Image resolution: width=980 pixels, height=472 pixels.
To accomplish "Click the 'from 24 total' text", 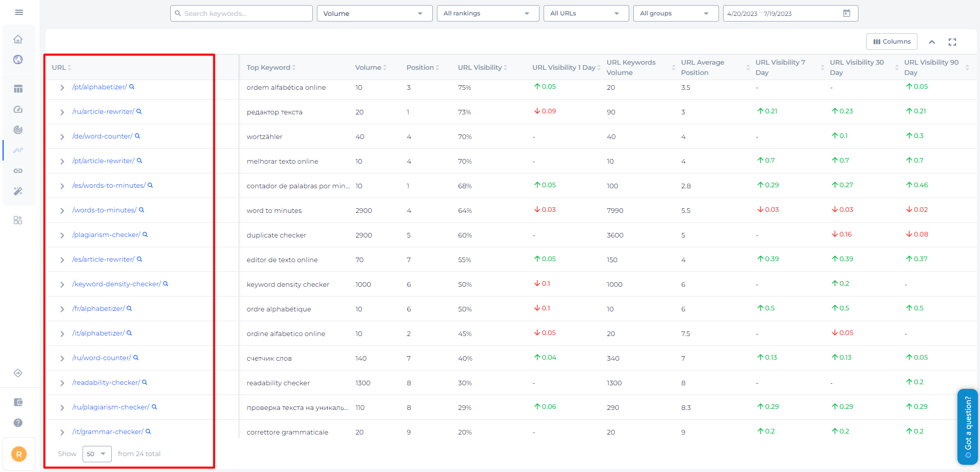I will click(139, 454).
